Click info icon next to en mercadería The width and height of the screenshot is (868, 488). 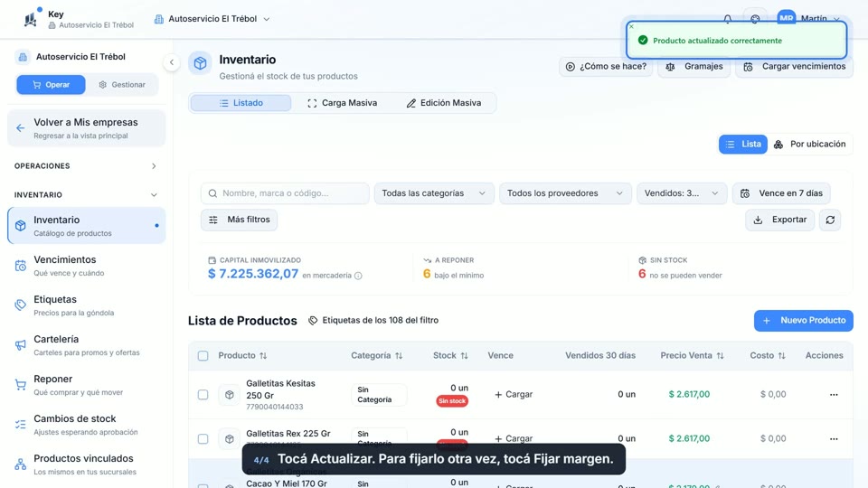[x=358, y=276]
